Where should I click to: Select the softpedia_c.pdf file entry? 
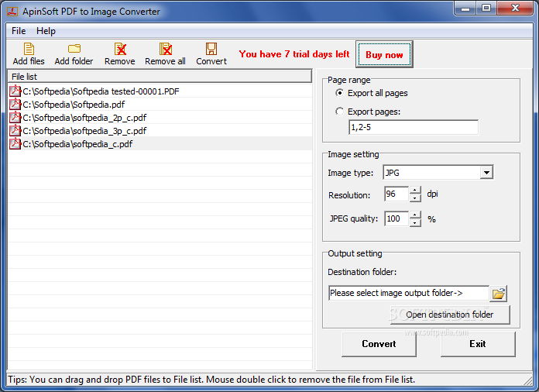(x=160, y=144)
